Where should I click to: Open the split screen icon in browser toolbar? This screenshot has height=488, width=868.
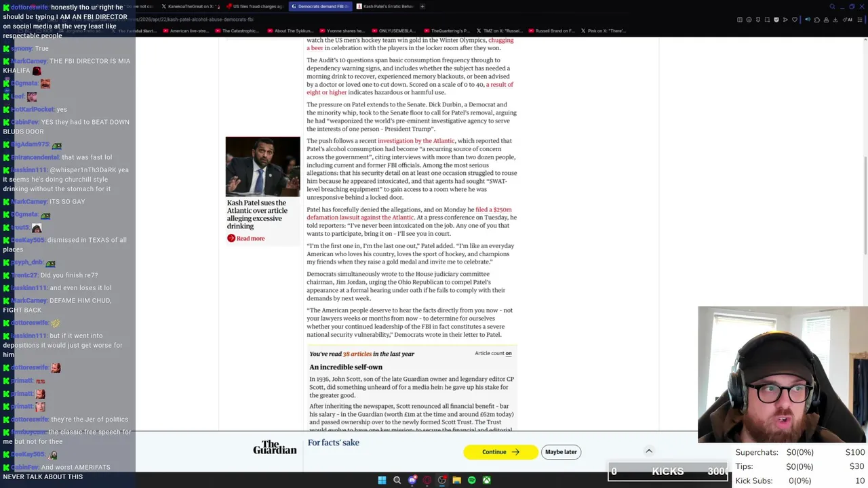740,20
